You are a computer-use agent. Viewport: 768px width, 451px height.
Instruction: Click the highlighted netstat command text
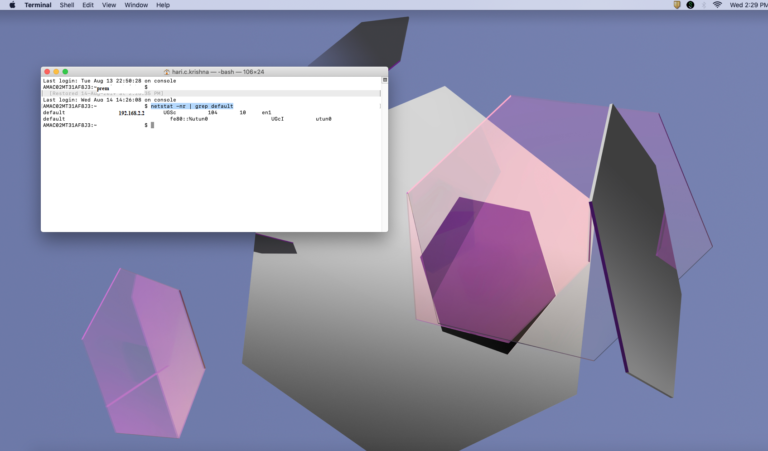click(192, 106)
